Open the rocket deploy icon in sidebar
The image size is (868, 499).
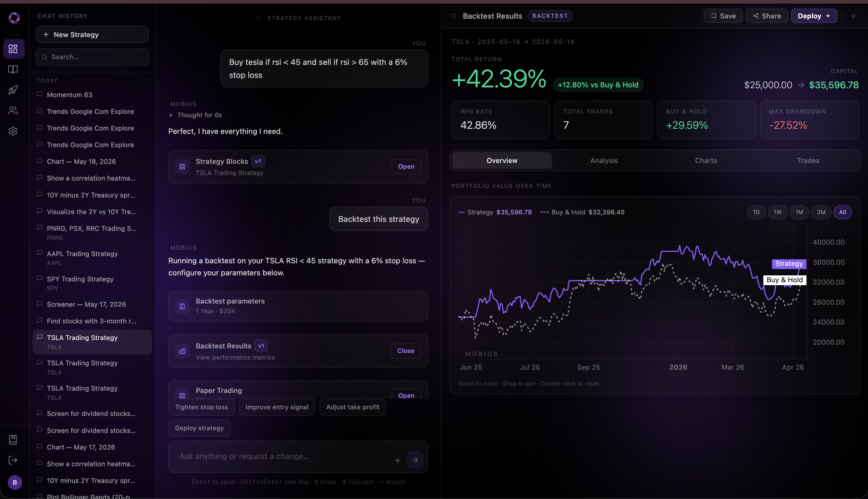[13, 90]
